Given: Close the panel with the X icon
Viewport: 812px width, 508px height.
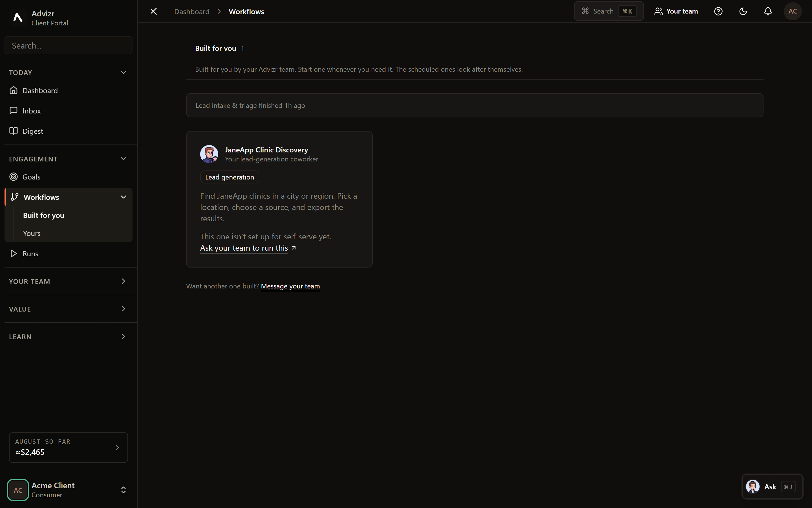Looking at the screenshot, I should click(x=154, y=11).
